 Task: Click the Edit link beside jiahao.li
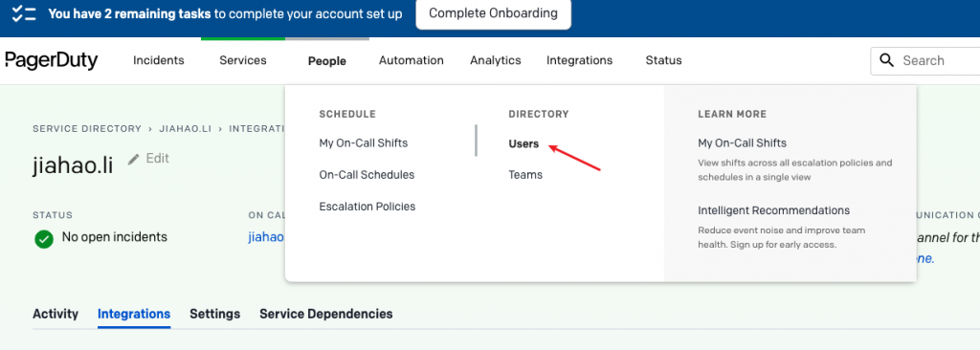tap(158, 159)
